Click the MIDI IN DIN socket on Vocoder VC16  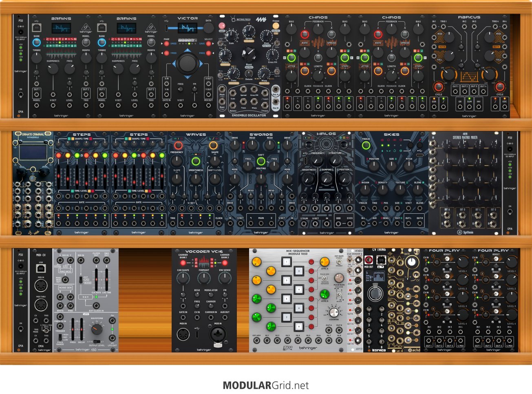183,335
